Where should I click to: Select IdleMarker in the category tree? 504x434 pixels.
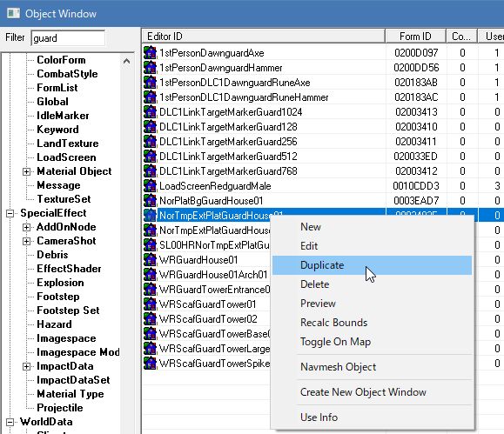(63, 116)
